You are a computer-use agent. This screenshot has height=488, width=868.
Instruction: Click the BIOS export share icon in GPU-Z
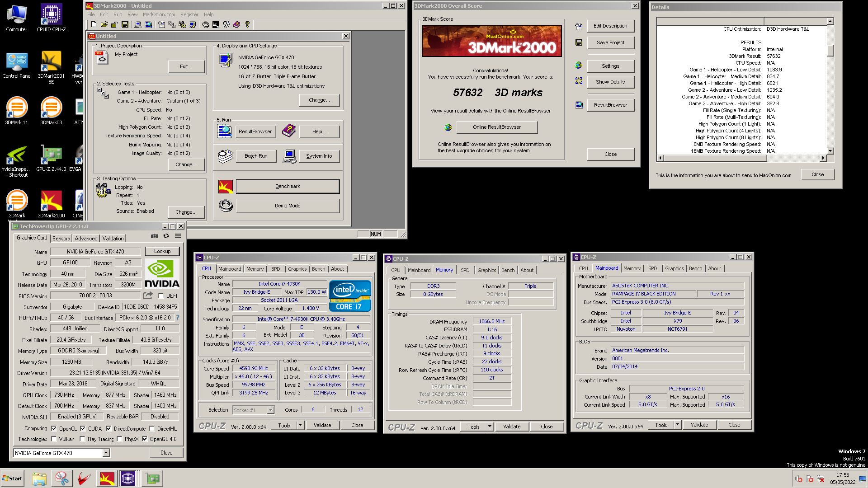148,296
